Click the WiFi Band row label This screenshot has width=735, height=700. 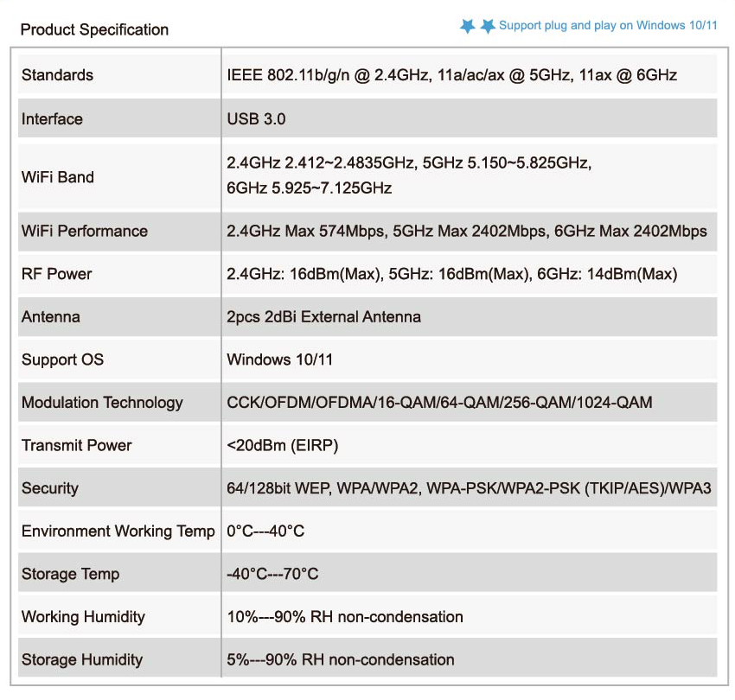click(58, 177)
